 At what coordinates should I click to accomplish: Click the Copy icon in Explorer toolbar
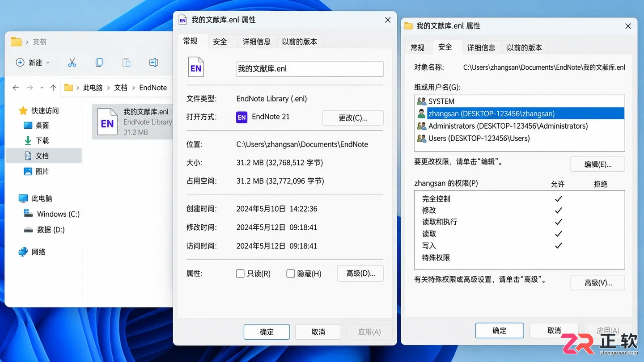tap(99, 63)
